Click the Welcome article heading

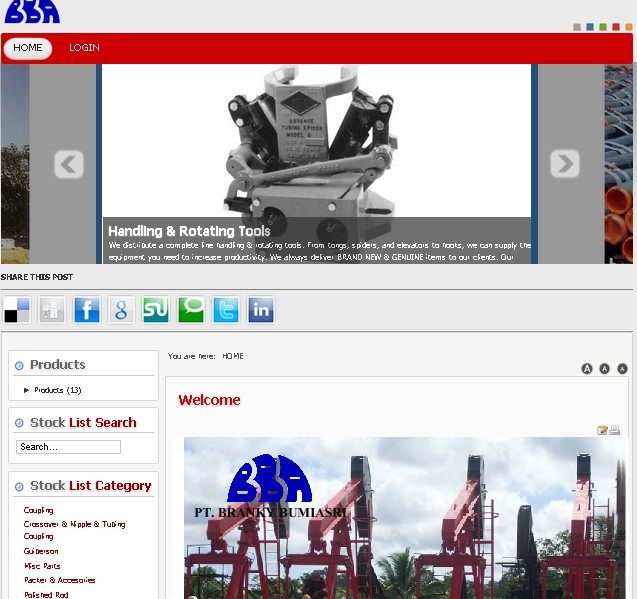[209, 400]
